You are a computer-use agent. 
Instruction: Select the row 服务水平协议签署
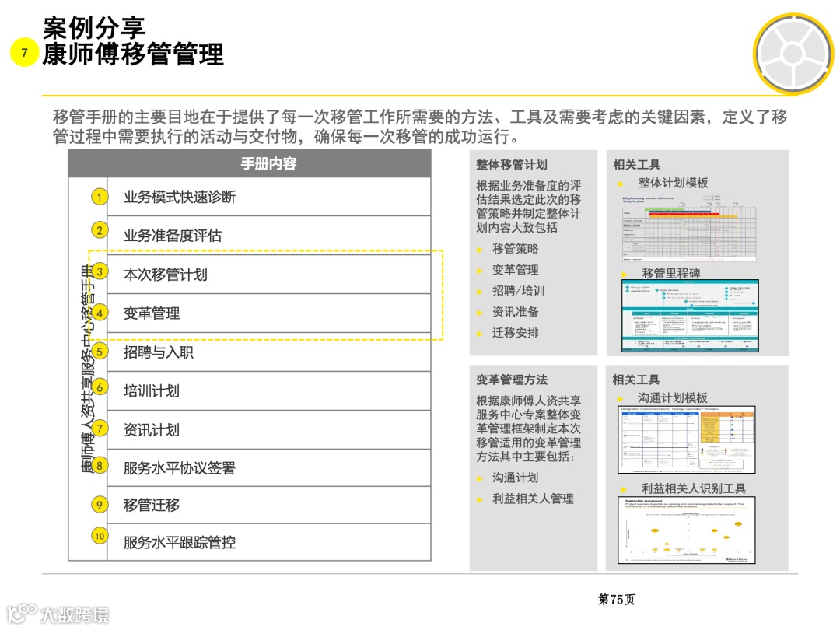269,467
